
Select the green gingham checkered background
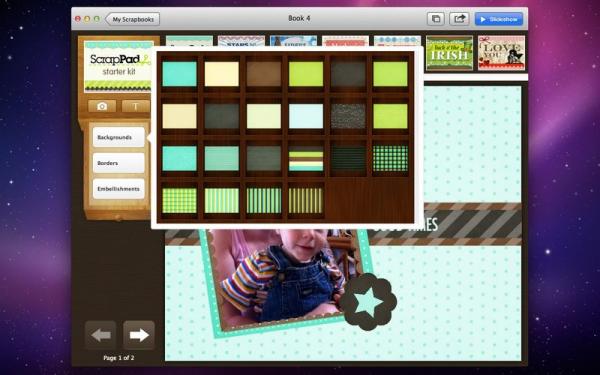[390, 158]
